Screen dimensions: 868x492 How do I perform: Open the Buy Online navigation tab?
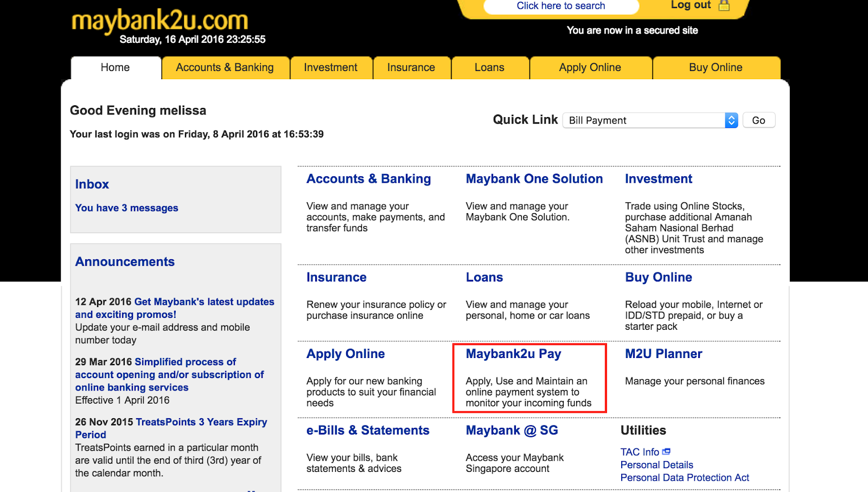click(716, 68)
